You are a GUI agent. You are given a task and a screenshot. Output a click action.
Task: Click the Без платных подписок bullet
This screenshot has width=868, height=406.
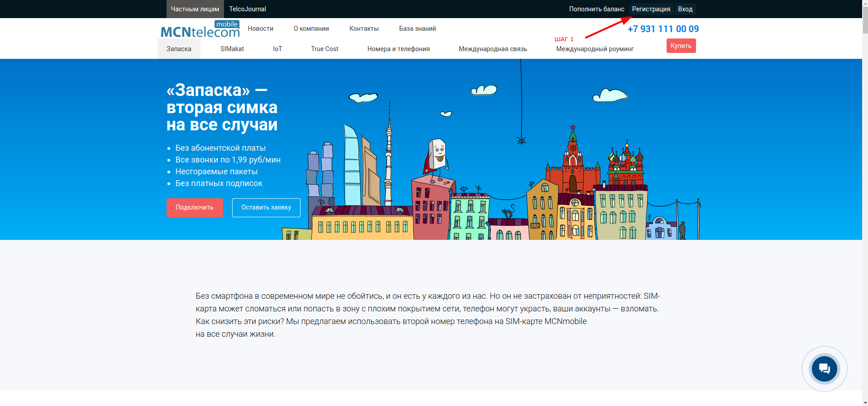[219, 183]
